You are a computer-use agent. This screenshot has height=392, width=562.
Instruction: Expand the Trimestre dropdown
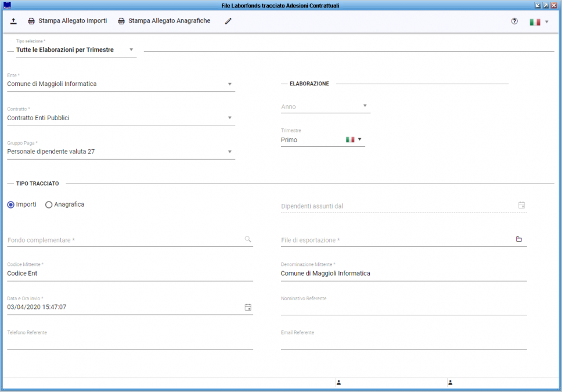359,139
